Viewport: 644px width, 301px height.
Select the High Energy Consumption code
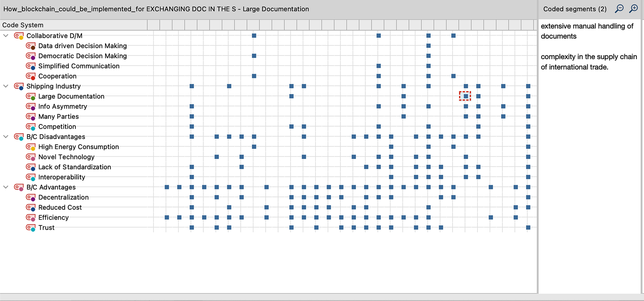point(78,147)
